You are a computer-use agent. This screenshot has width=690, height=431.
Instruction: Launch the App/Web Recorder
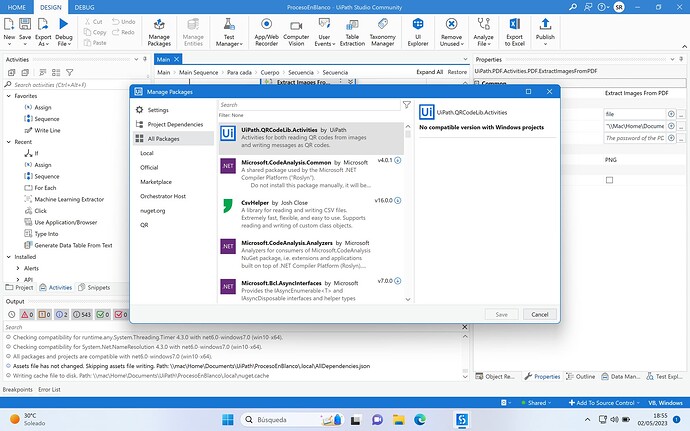[x=266, y=32]
